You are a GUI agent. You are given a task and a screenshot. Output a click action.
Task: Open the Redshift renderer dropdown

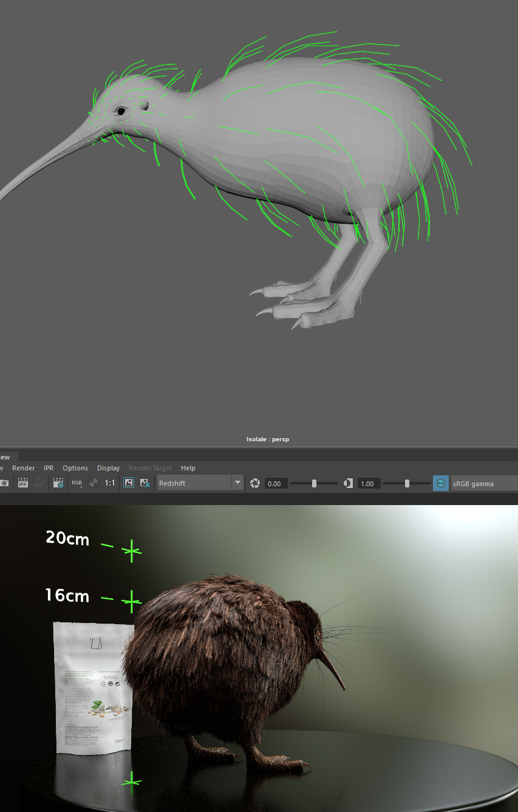click(200, 483)
